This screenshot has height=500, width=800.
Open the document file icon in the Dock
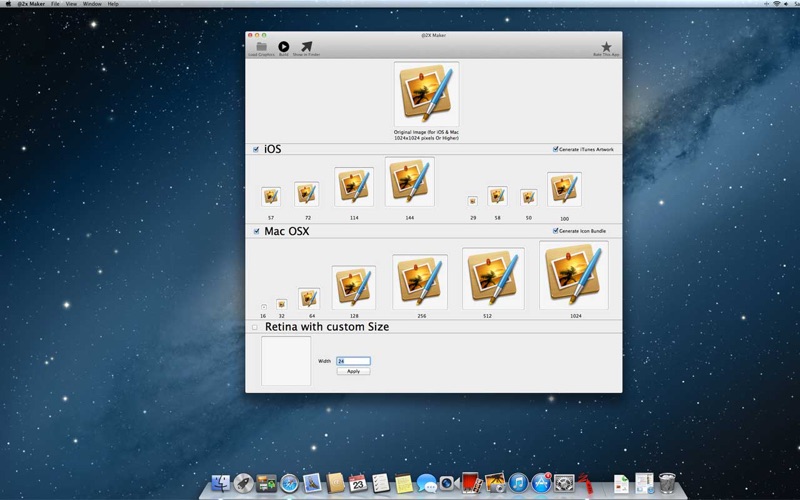[621, 484]
